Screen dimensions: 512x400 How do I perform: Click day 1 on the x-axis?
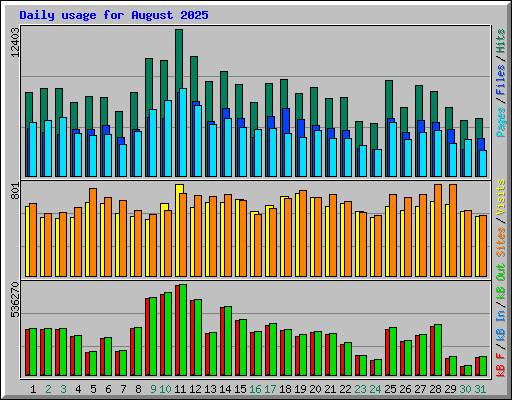[x=33, y=389]
